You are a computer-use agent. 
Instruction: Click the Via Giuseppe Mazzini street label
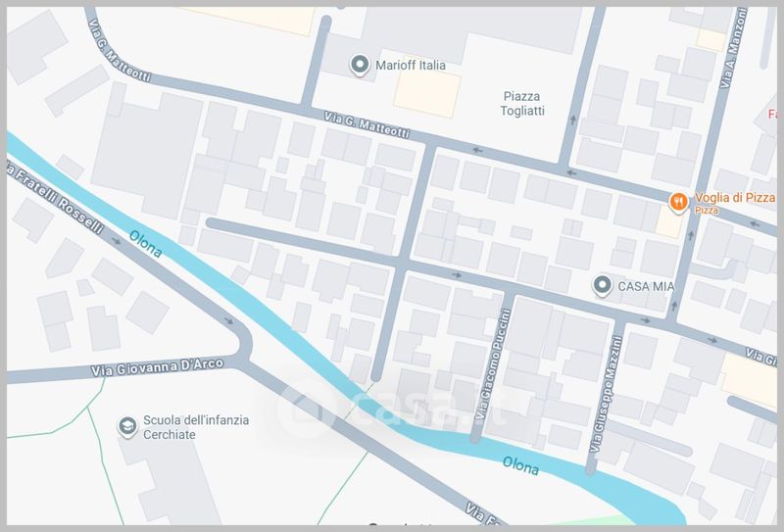coord(606,395)
